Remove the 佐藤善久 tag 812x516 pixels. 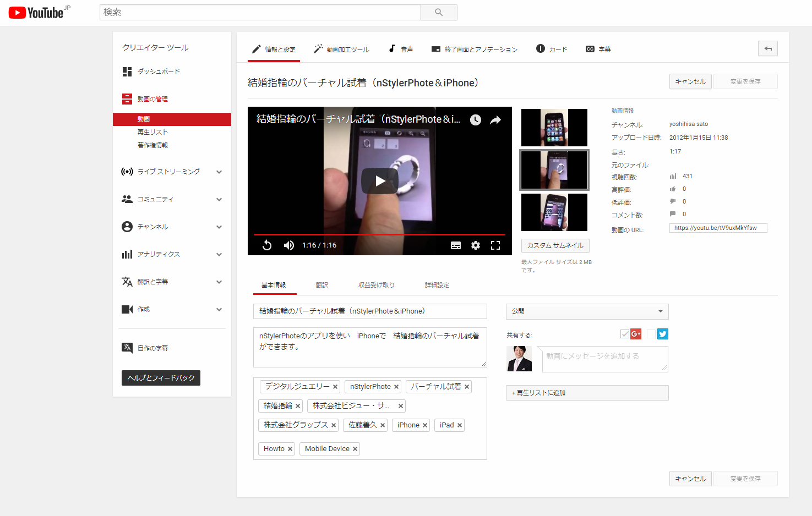click(x=382, y=425)
